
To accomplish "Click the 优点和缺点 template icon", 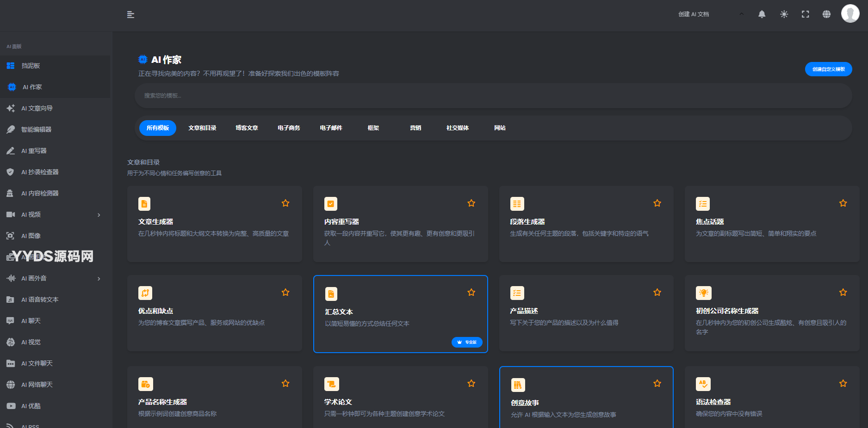I will click(145, 293).
